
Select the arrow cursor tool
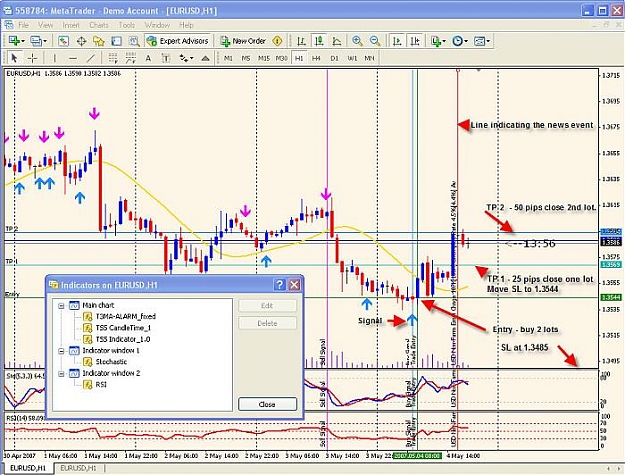click(x=14, y=59)
